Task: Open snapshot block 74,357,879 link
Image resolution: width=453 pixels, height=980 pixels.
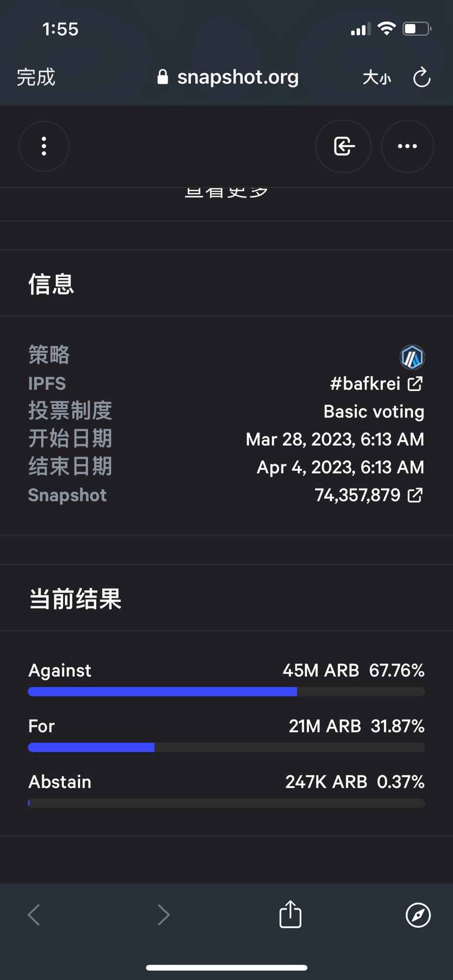Action: (x=369, y=495)
